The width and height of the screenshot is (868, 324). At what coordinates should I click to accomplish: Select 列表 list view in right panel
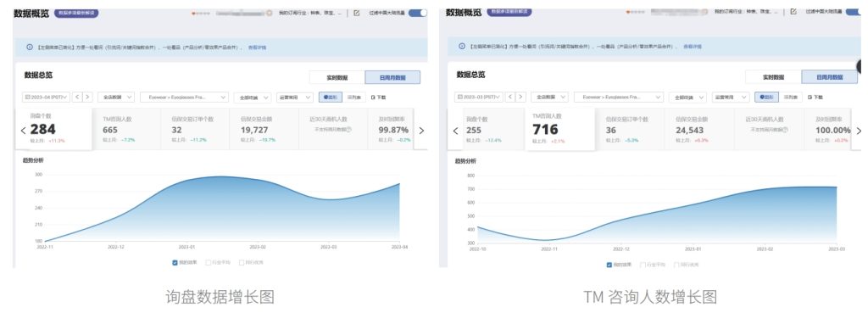pyautogui.click(x=790, y=97)
